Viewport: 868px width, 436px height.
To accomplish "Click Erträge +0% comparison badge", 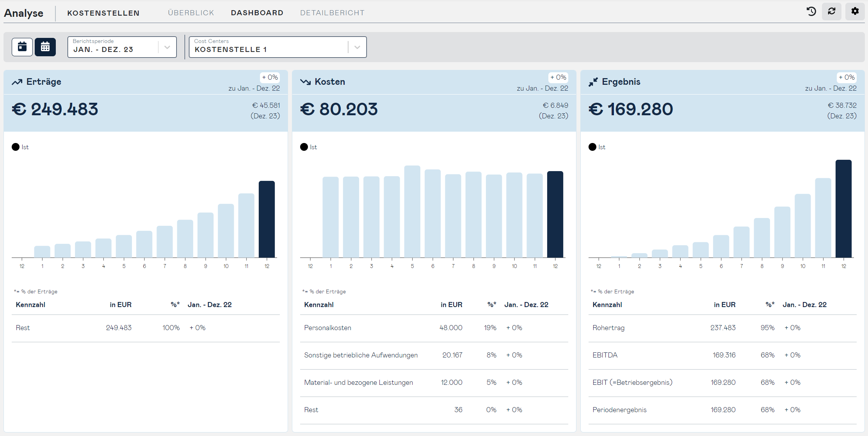I will coord(270,77).
